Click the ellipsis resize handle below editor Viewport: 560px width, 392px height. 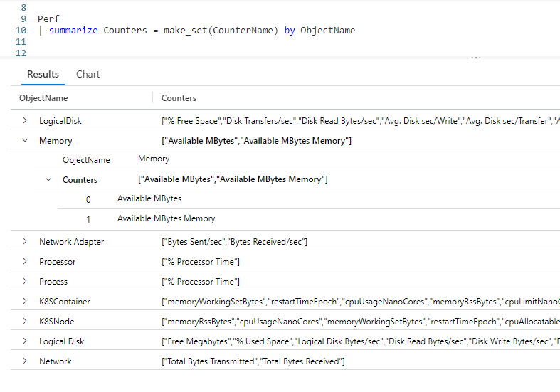click(x=476, y=57)
